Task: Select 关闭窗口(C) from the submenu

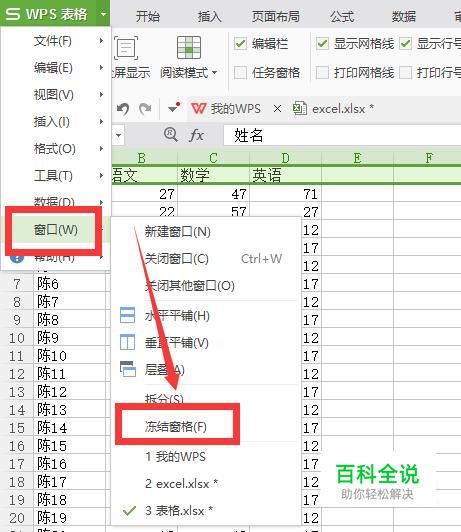Action: click(206, 259)
